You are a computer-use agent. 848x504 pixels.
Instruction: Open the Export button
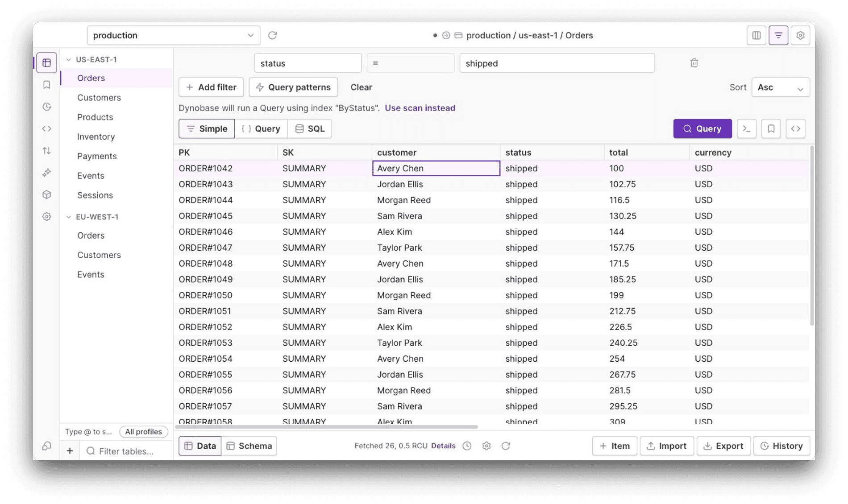point(723,446)
